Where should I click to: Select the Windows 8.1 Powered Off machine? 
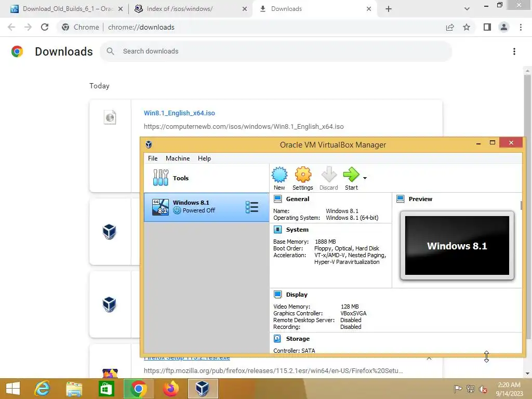click(x=206, y=207)
